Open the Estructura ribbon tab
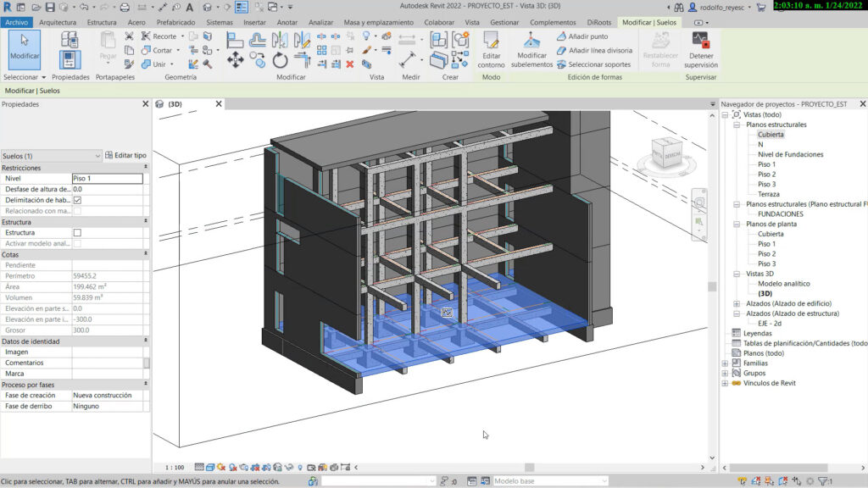Viewport: 868px width, 488px height. [102, 22]
